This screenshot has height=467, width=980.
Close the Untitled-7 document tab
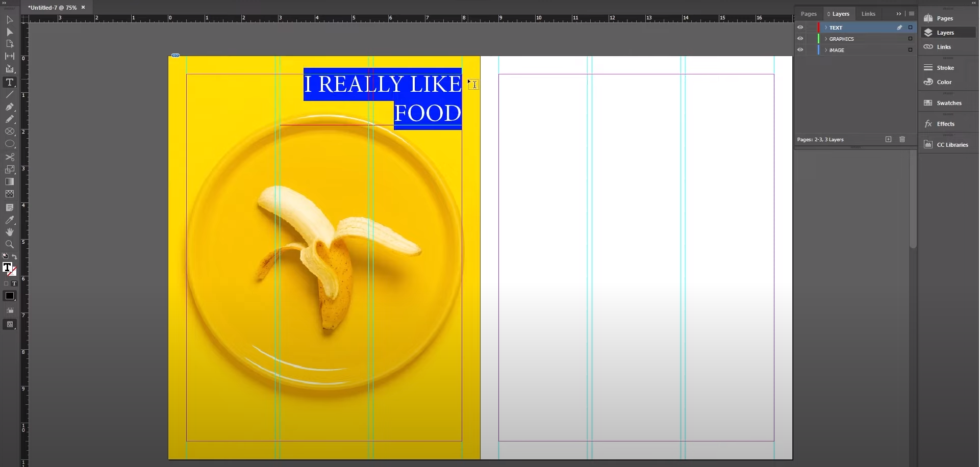pyautogui.click(x=83, y=8)
